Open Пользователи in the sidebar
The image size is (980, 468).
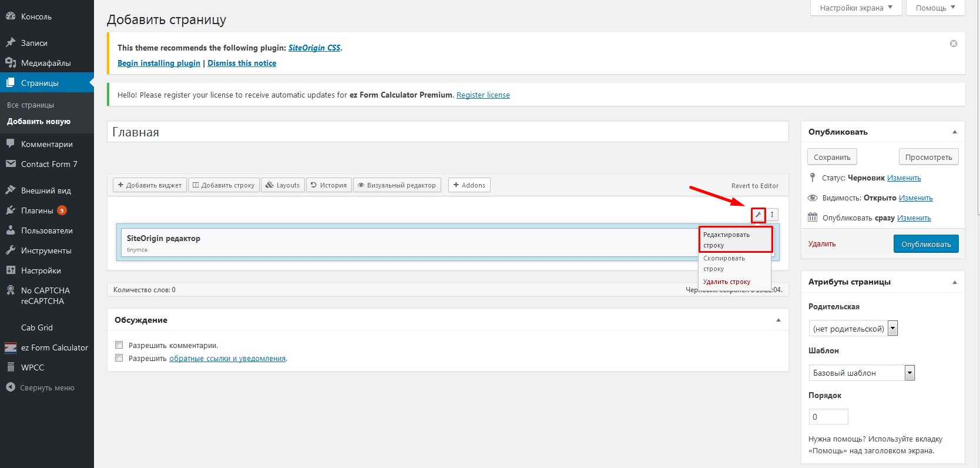pos(47,230)
